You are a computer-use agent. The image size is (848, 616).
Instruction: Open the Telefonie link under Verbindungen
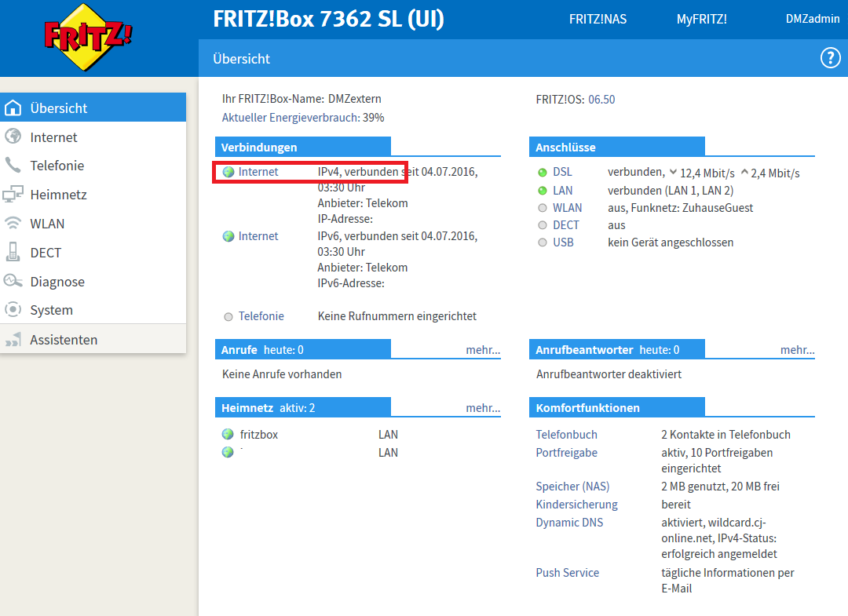tap(261, 316)
